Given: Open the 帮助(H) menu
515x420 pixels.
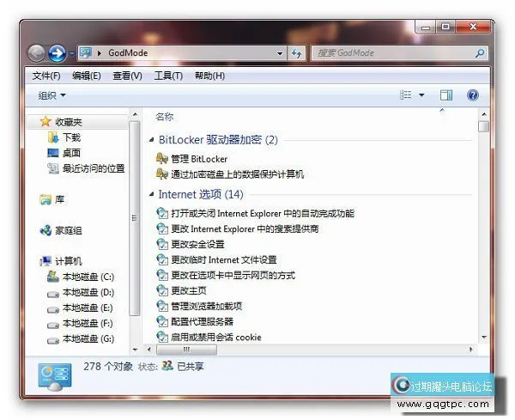Looking at the screenshot, I should (209, 76).
